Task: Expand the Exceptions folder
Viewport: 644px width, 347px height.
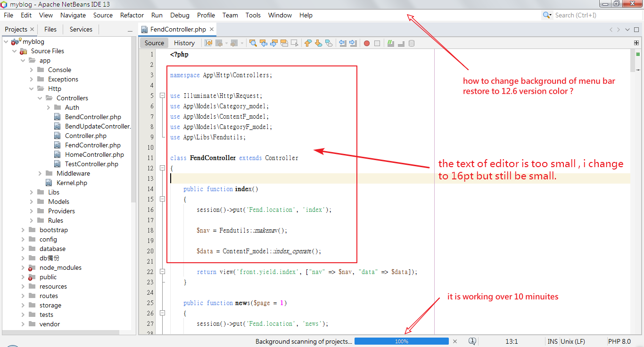Action: pos(31,79)
